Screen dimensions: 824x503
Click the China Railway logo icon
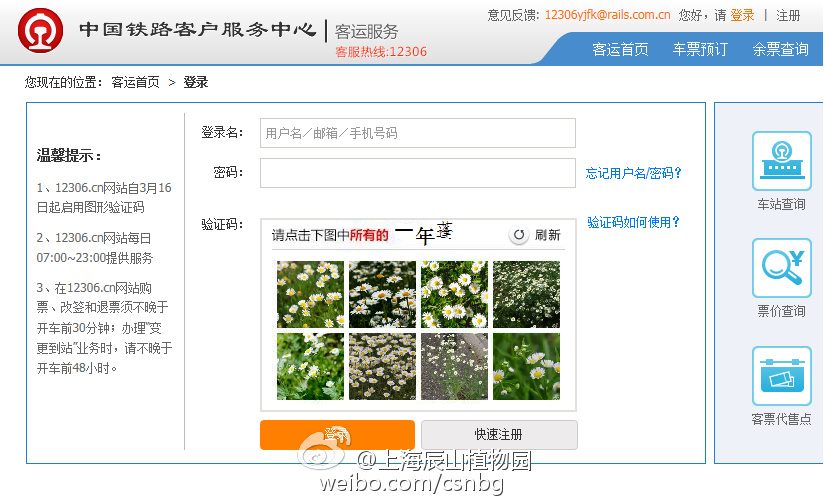point(40,31)
